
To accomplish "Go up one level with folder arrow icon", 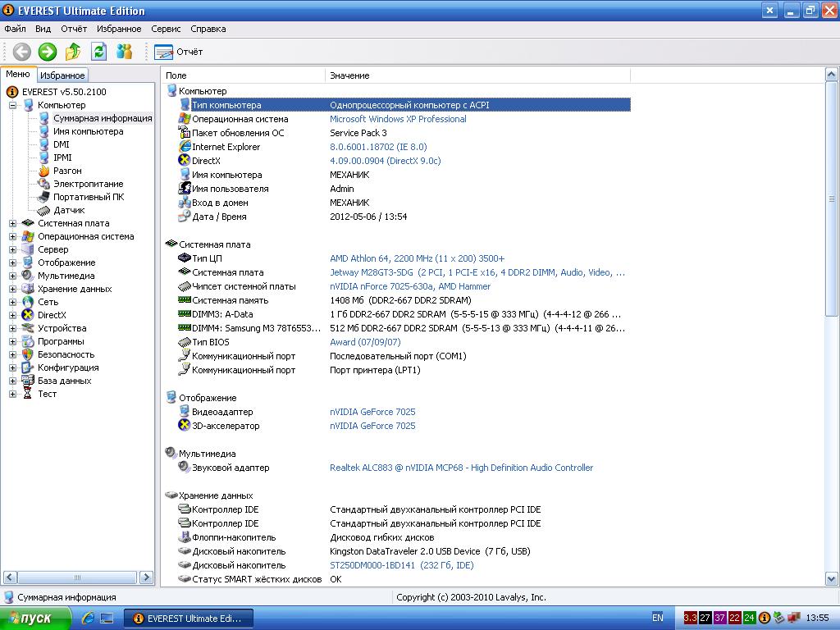I will [73, 52].
